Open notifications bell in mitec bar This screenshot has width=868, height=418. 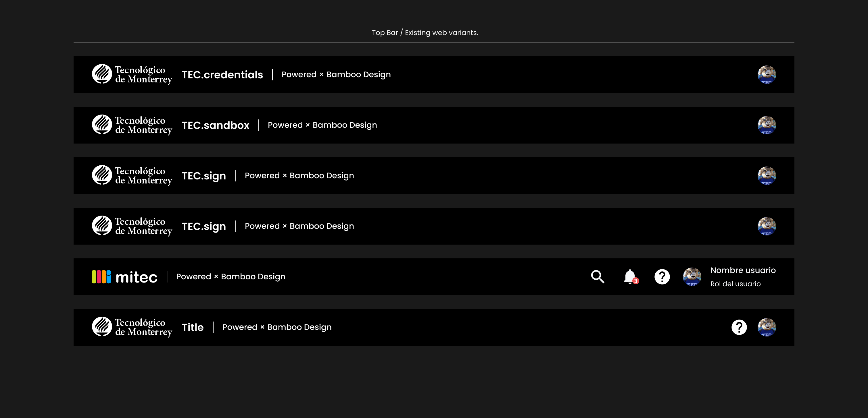click(631, 277)
